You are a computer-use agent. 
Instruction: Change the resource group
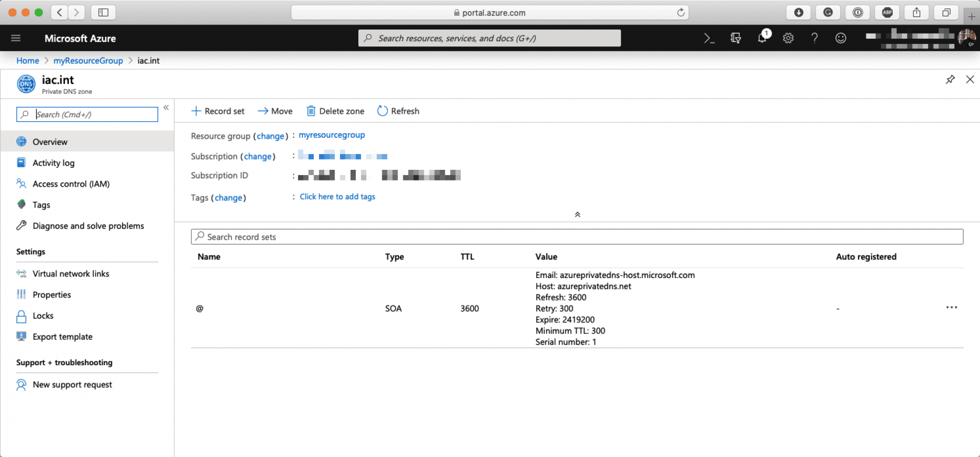click(270, 136)
